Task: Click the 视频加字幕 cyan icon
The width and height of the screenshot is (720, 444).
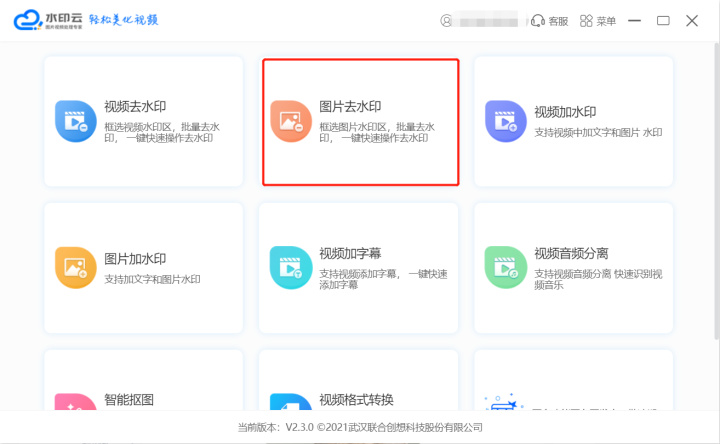Action: (x=291, y=267)
